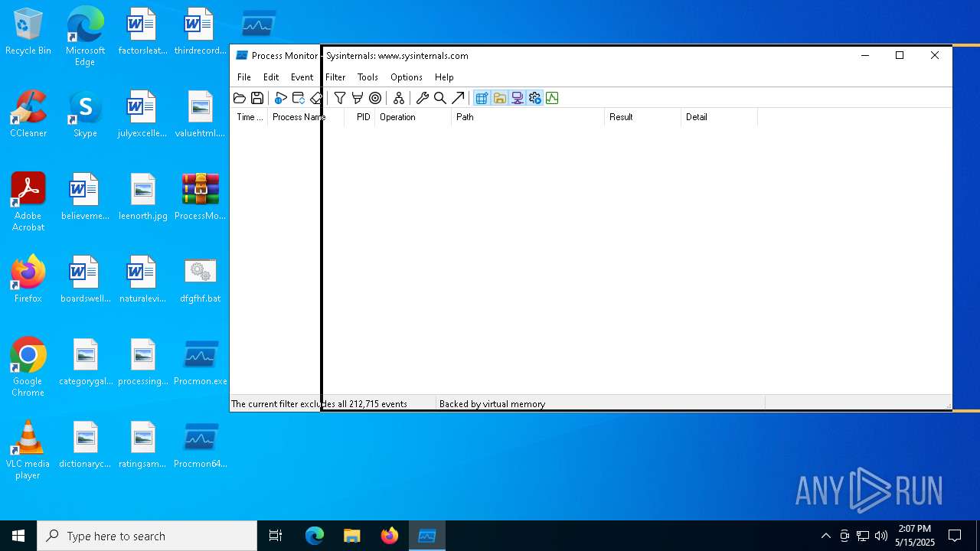980x551 pixels.
Task: Select the believeme Word document
Action: point(85,197)
